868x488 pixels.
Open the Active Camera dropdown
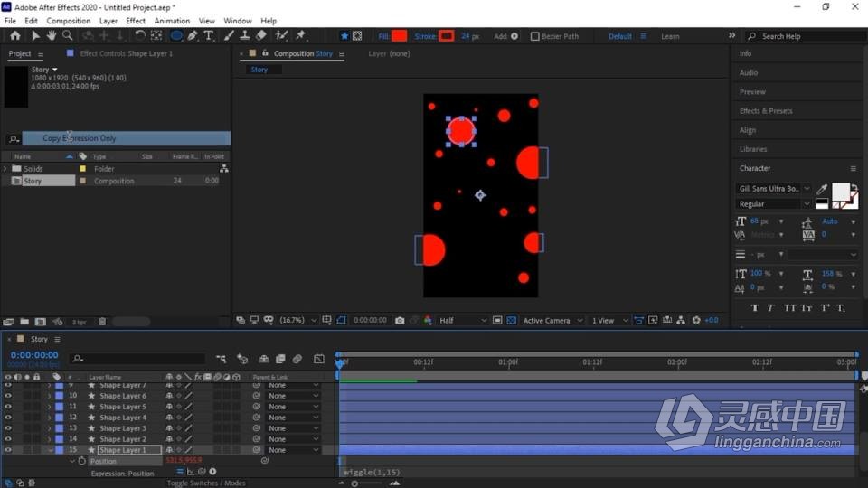click(x=552, y=320)
